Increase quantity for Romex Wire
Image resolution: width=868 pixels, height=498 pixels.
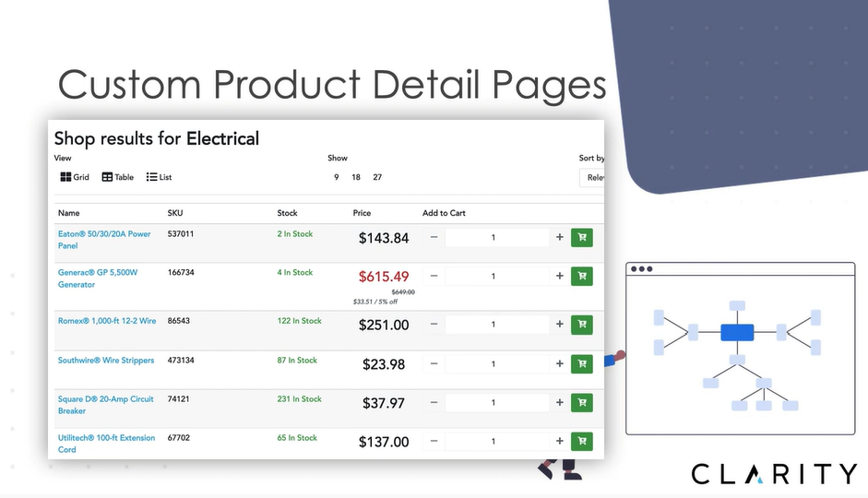pos(560,325)
